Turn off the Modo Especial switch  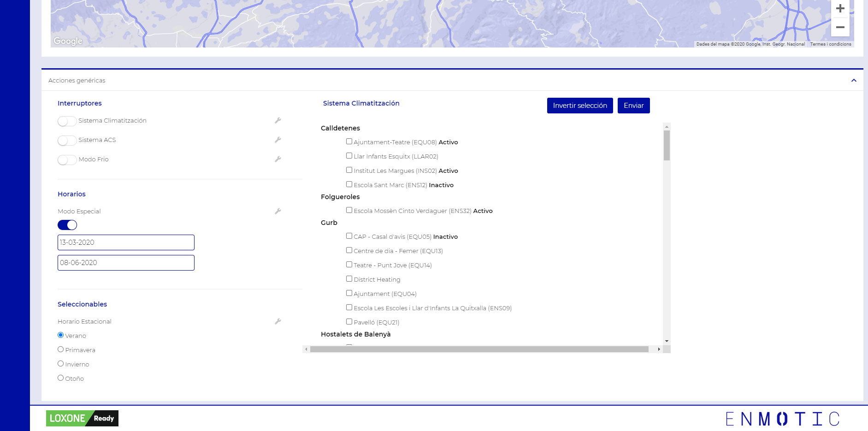(x=67, y=225)
